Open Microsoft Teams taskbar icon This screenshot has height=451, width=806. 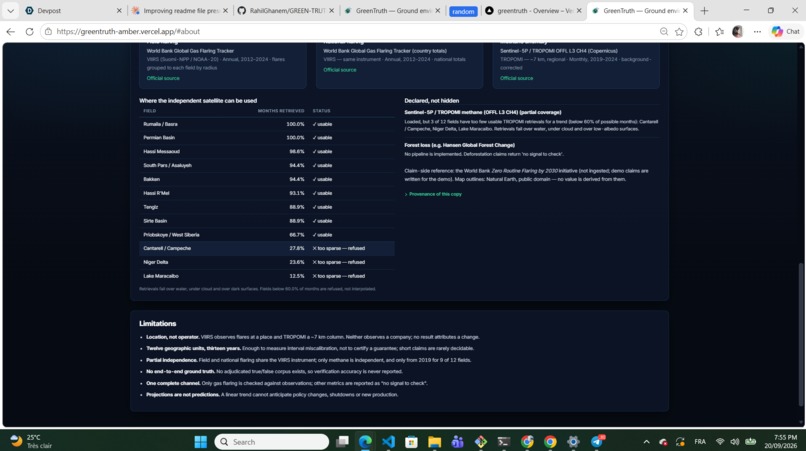click(x=457, y=442)
